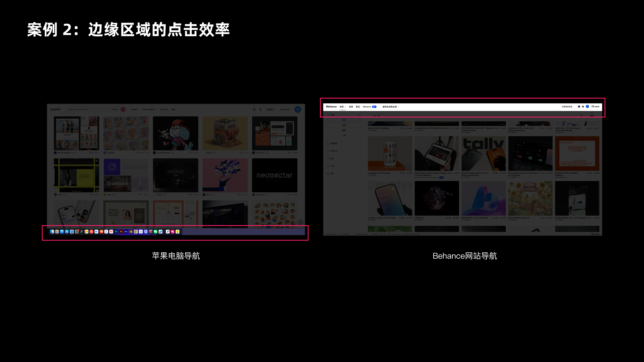This screenshot has width=644, height=362.
Task: Click the Adobe logo in Behance header
Action: click(x=595, y=107)
